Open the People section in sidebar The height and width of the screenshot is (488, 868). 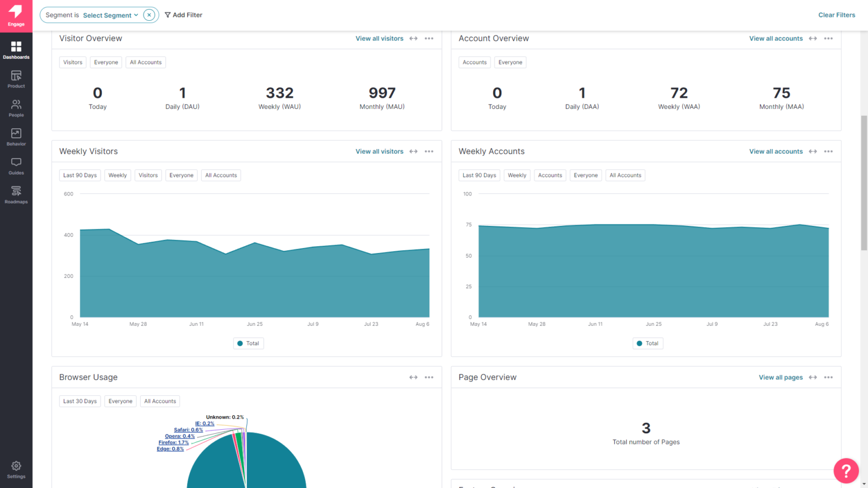16,108
